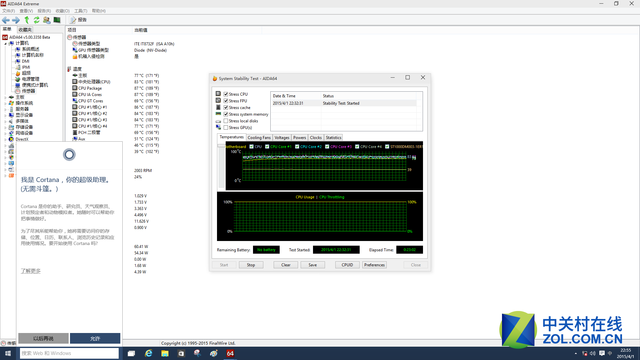Open Task View on the taskbar
The image size is (640, 360).
pyautogui.click(x=131, y=353)
